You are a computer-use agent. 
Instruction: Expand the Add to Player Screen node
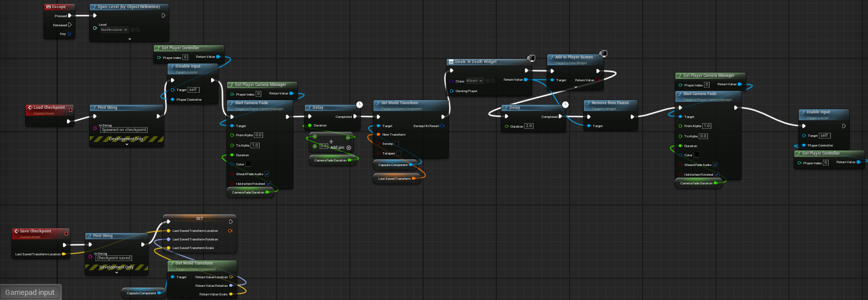click(575, 88)
